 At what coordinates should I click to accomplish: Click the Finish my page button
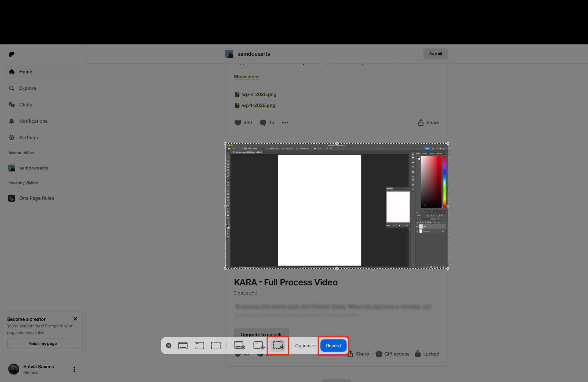pyautogui.click(x=42, y=343)
